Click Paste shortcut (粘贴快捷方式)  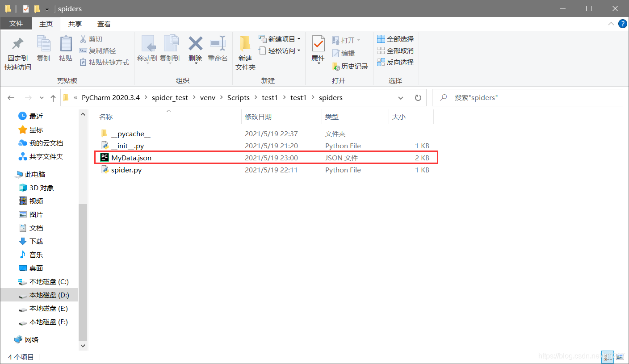(104, 63)
